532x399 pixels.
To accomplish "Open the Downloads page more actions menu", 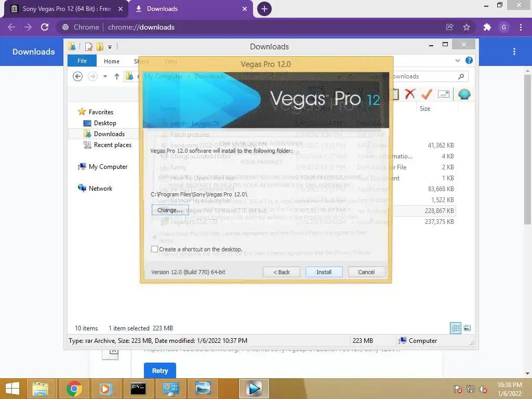I will click(514, 51).
